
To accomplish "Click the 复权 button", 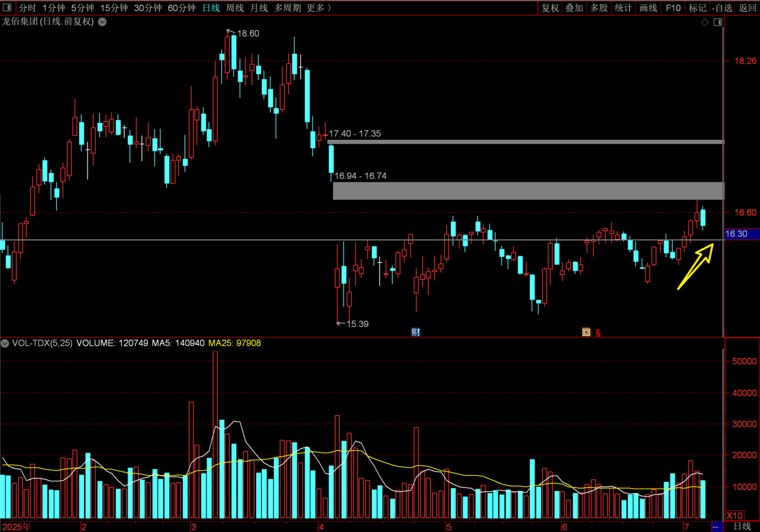I will click(x=550, y=8).
